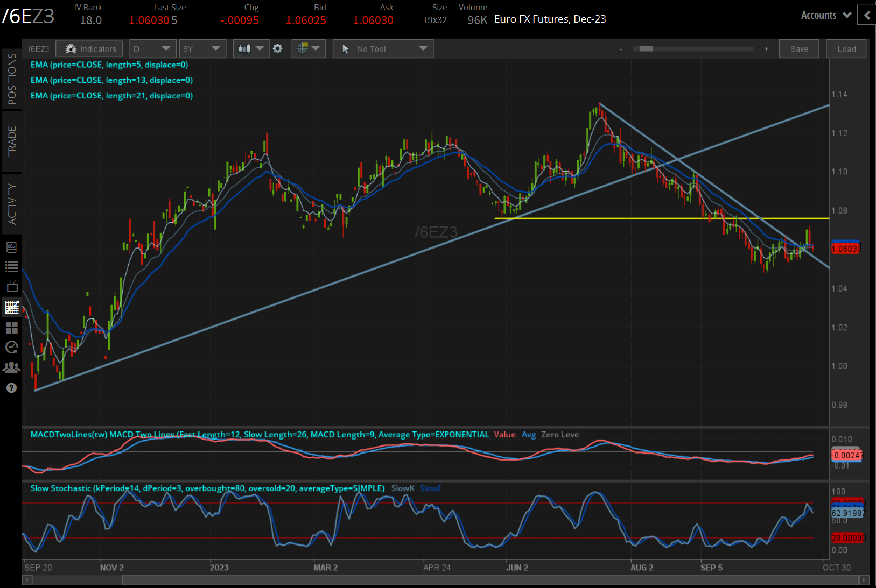Open the candlestick chart type dropdown

pos(251,49)
